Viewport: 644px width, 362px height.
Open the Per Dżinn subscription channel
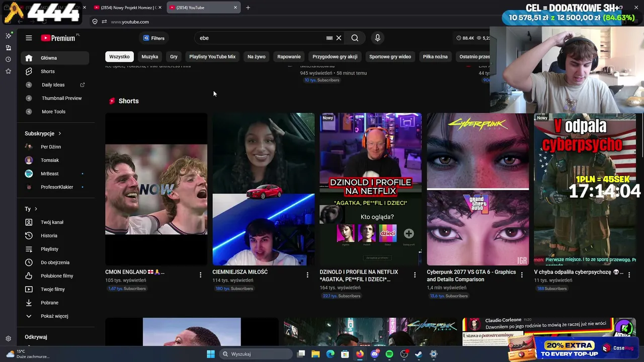[x=55, y=147]
